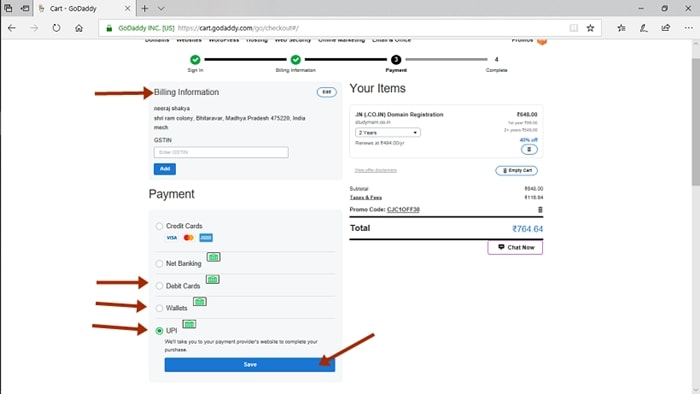This screenshot has height=394, width=700.
Task: Click the blue Save button
Action: [x=250, y=365]
